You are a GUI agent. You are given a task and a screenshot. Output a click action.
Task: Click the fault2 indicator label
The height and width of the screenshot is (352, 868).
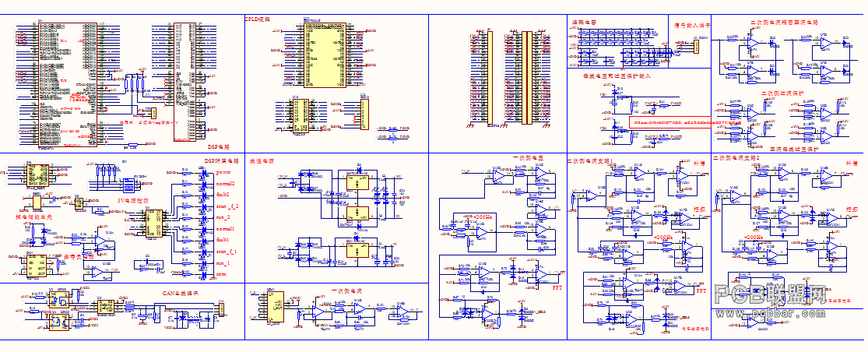tap(223, 193)
